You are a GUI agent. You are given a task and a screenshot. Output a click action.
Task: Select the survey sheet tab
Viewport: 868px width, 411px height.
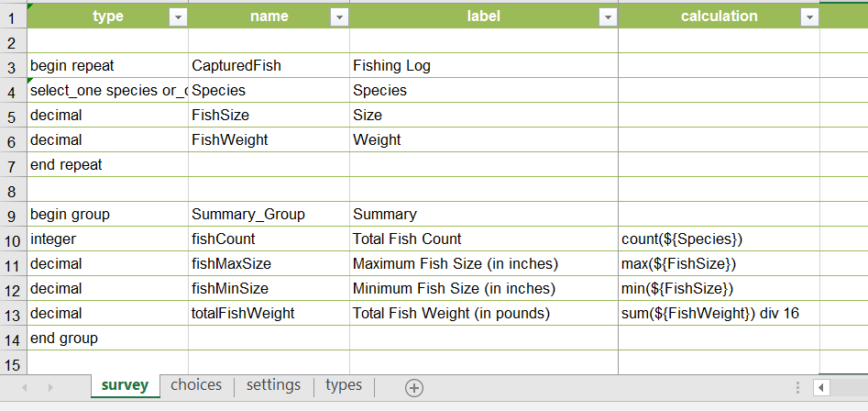pos(125,385)
